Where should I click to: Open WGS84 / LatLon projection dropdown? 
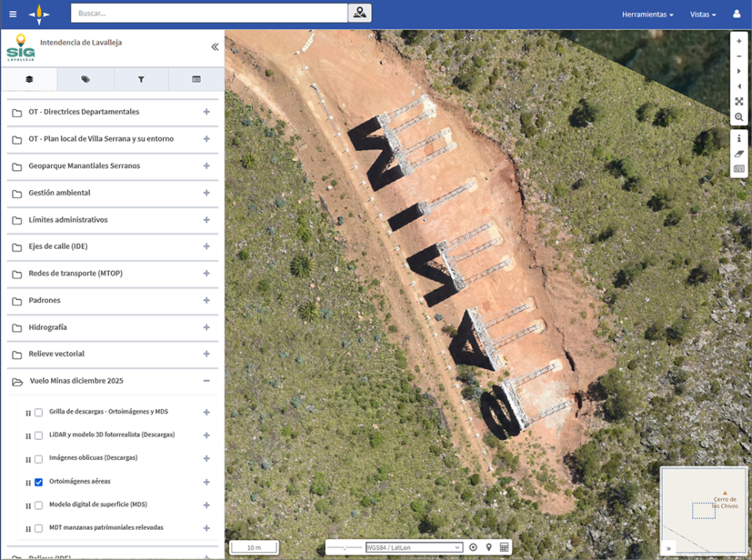(414, 547)
